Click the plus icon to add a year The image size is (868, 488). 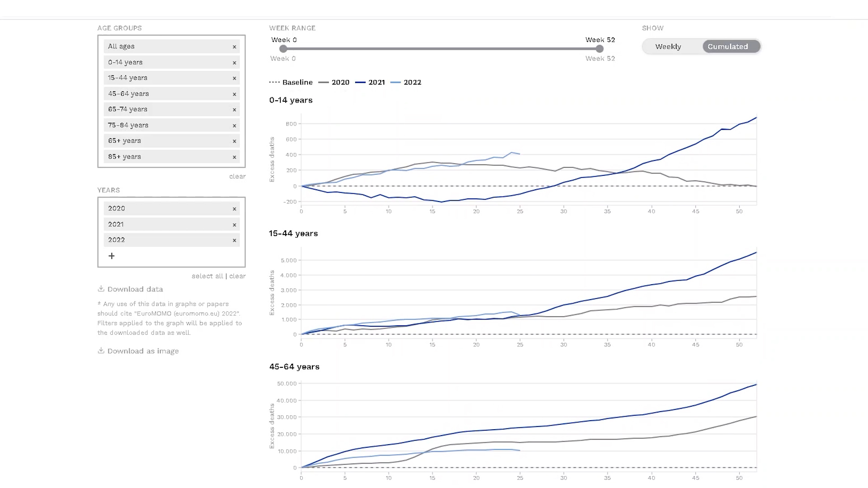pyautogui.click(x=112, y=256)
